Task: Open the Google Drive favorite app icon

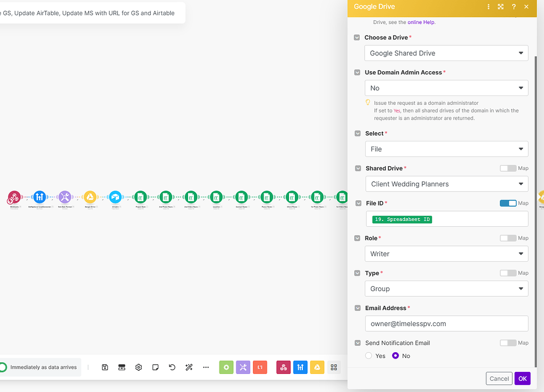Action: (x=317, y=367)
